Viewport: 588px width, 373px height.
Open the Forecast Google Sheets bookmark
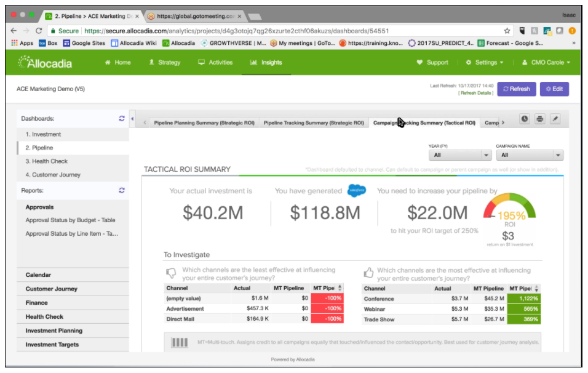[510, 43]
